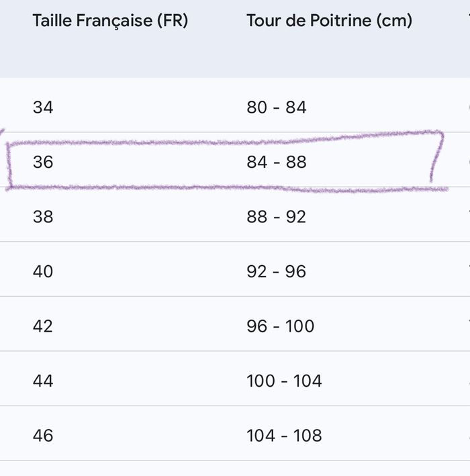The width and height of the screenshot is (470, 476).
Task: Choose the size 38 cell
Action: point(43,217)
